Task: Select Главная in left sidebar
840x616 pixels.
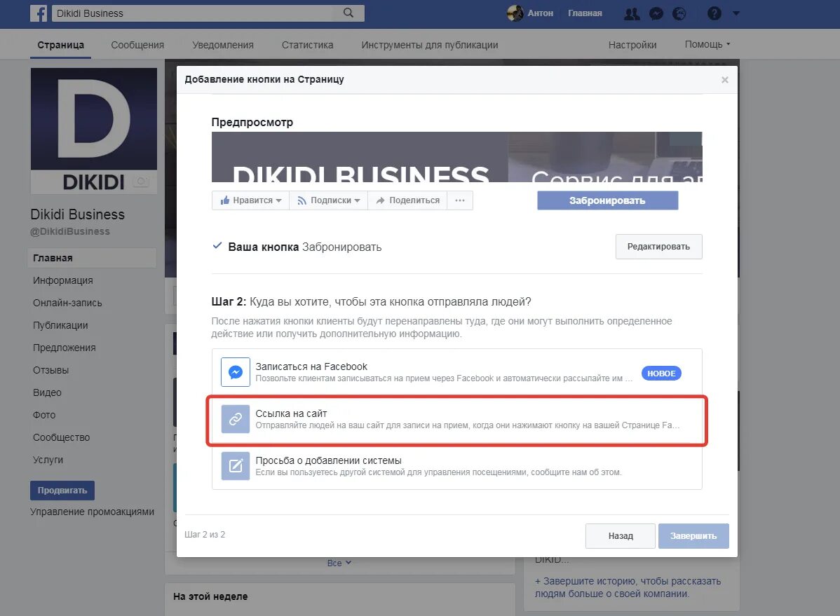Action: [x=92, y=258]
